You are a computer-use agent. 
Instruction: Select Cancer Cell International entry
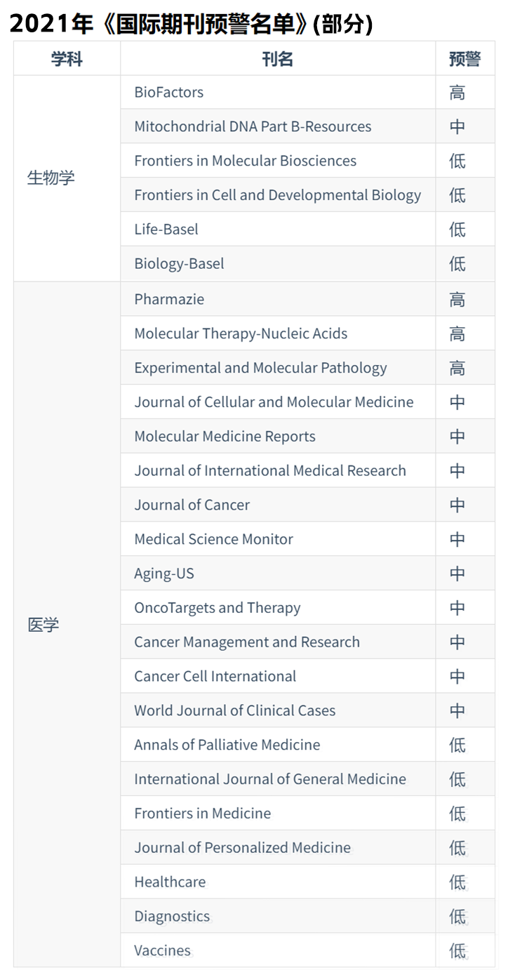pos(215,676)
